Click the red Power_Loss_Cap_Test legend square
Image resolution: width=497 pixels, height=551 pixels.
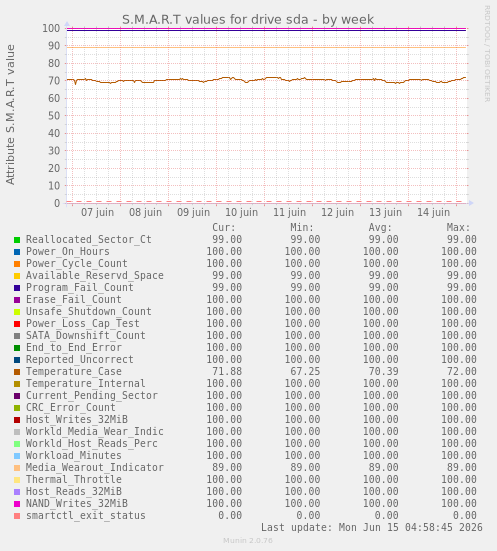17,324
